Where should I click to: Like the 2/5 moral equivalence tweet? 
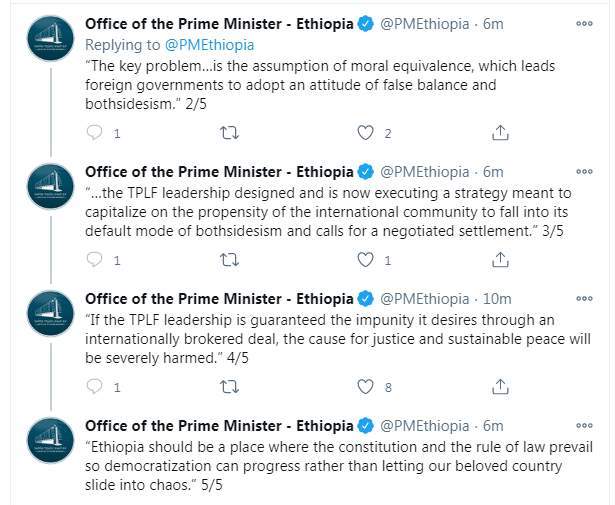[x=365, y=132]
